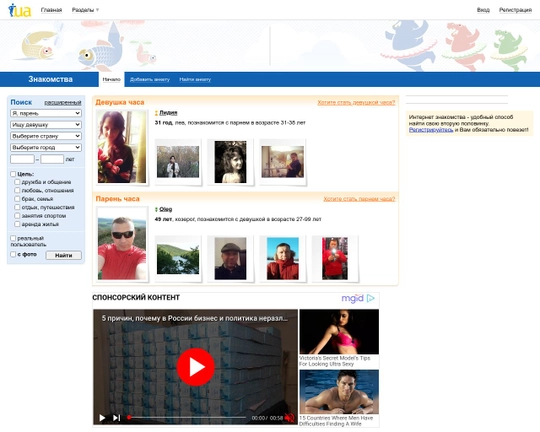The image size is (540, 432).
Task: Go to Главная in top navigation
Action: click(51, 10)
